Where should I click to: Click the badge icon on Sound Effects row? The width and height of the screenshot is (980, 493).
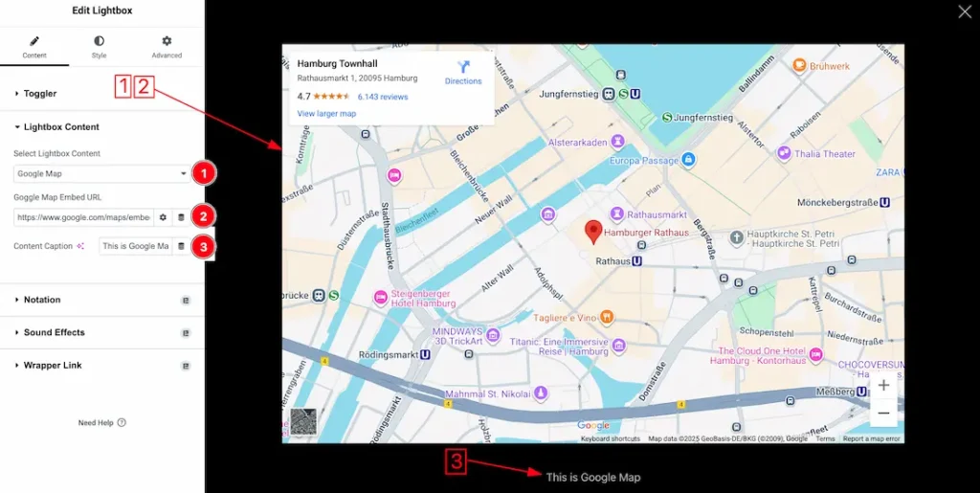(186, 333)
